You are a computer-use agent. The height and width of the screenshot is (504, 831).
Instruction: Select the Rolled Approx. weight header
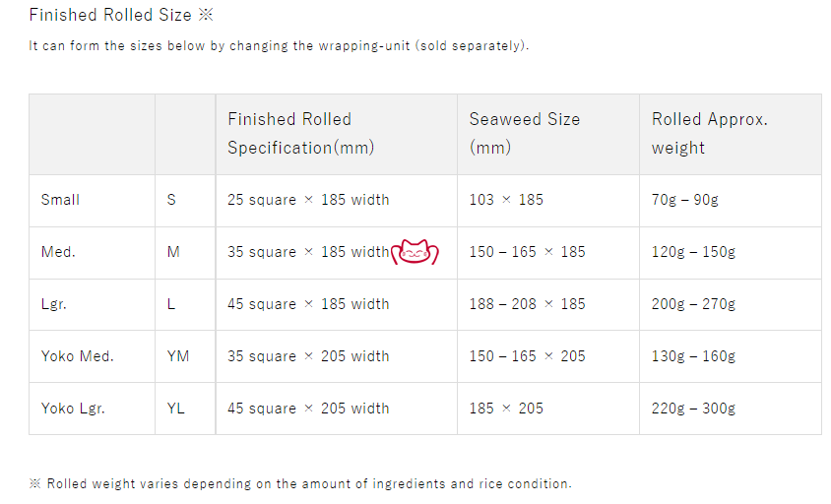(x=710, y=133)
